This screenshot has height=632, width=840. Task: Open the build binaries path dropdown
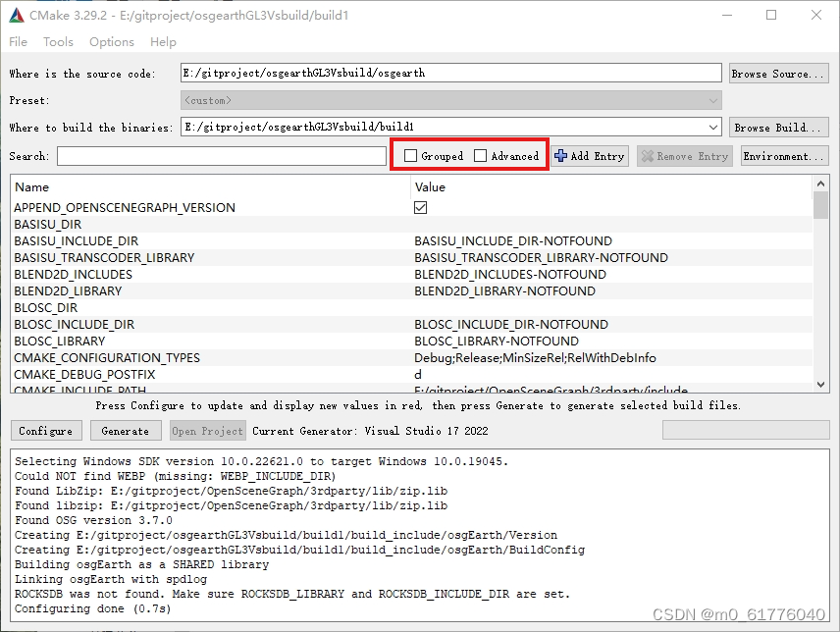click(x=712, y=127)
